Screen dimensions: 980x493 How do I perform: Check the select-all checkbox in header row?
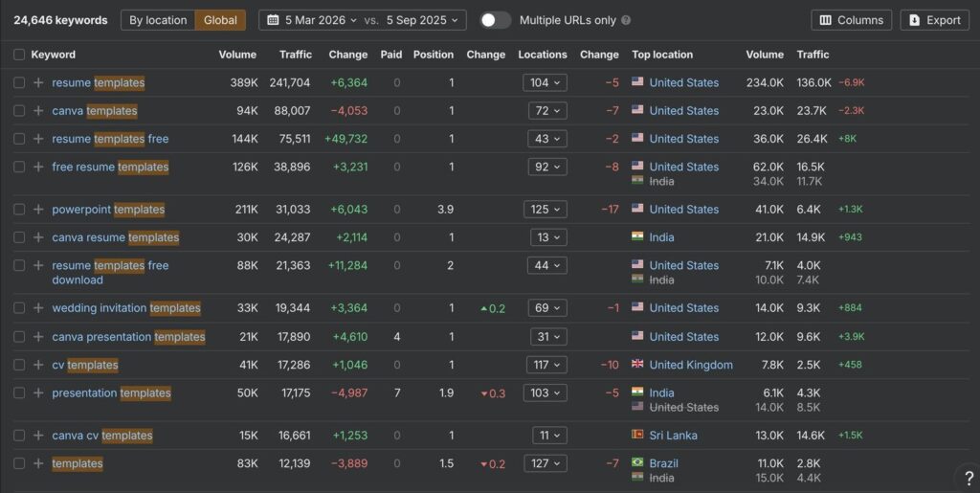pyautogui.click(x=19, y=55)
